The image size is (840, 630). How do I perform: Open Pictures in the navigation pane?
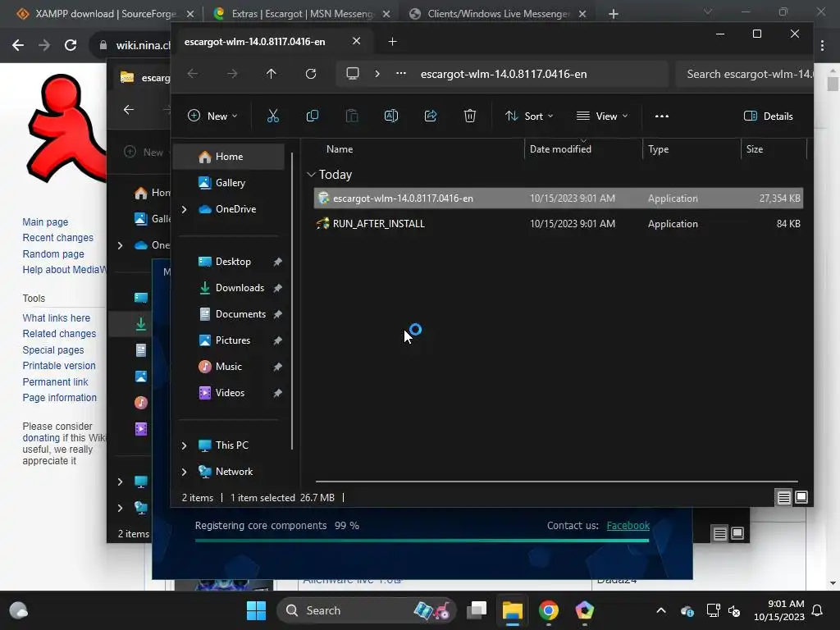pos(232,340)
